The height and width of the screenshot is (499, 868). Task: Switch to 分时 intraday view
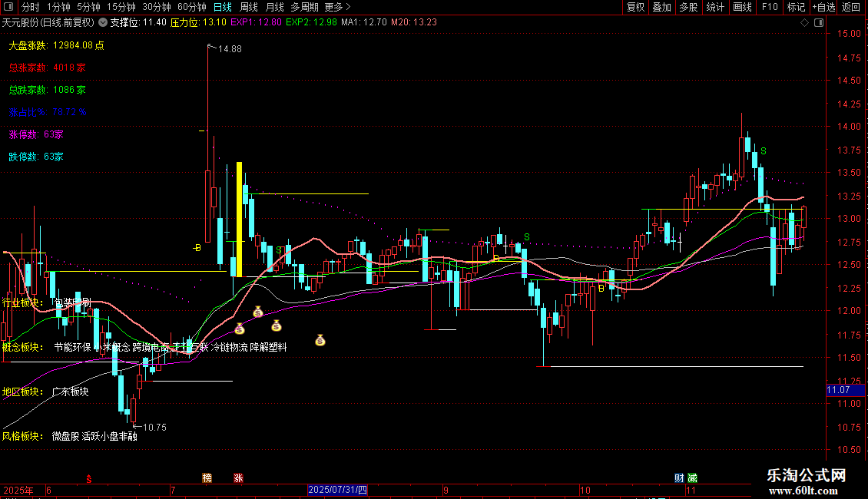pos(31,7)
